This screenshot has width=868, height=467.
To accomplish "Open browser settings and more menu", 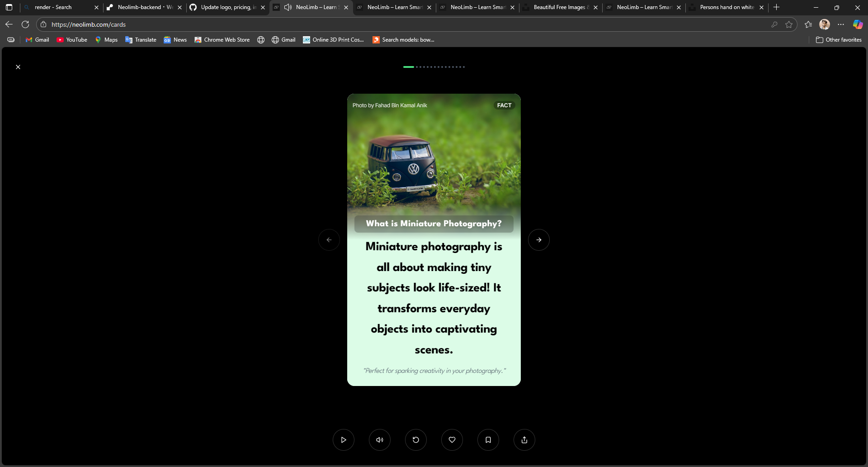I will pos(841,24).
